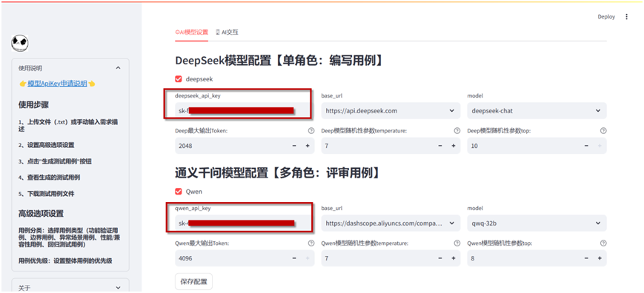644x293 pixels.
Task: Decrease Qwen top value with minus
Action: pyautogui.click(x=586, y=258)
